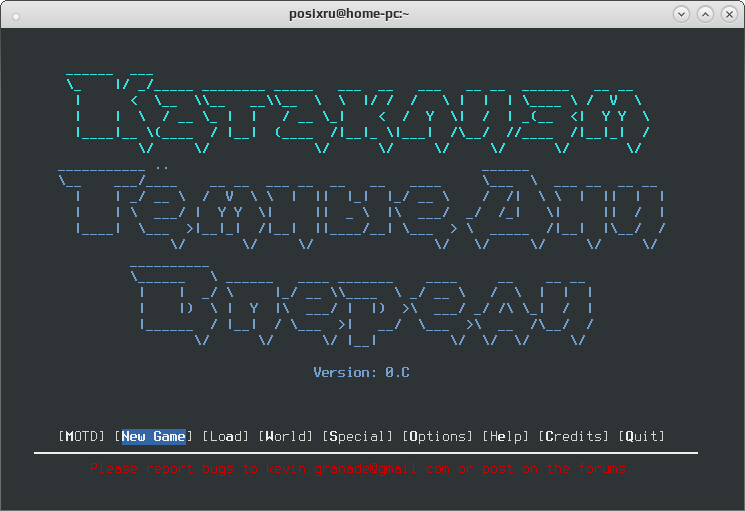
Task: Open the Help menu entry
Action: point(506,436)
